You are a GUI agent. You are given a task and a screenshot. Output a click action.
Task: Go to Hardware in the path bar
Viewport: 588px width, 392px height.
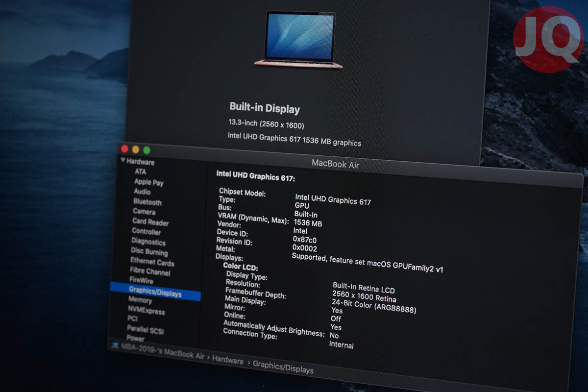pos(228,361)
